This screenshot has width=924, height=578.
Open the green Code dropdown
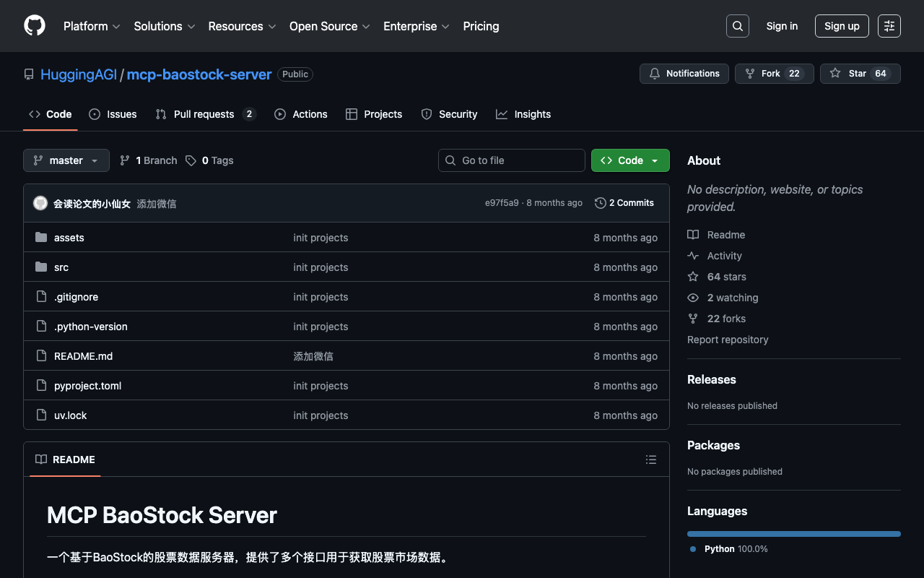click(630, 160)
